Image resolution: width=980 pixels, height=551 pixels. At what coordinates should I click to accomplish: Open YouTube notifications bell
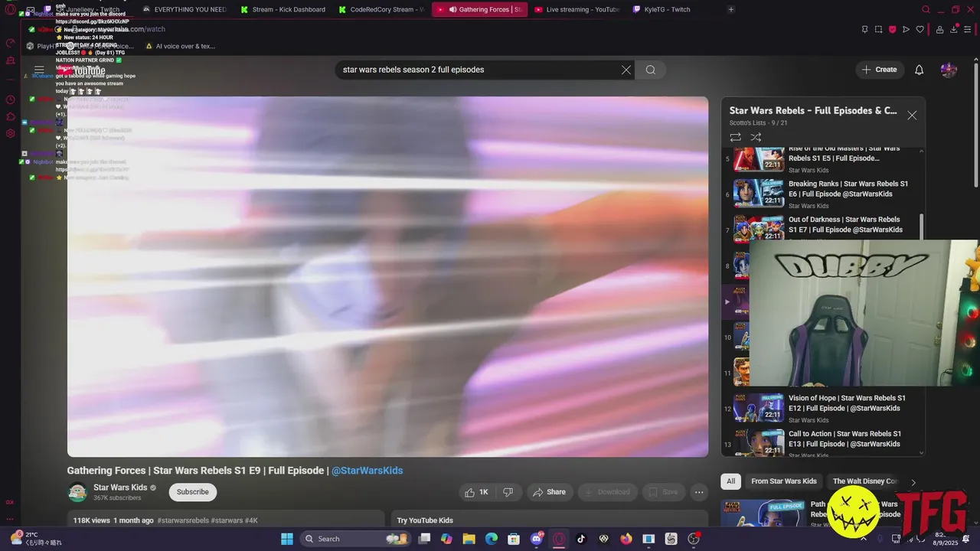point(920,70)
